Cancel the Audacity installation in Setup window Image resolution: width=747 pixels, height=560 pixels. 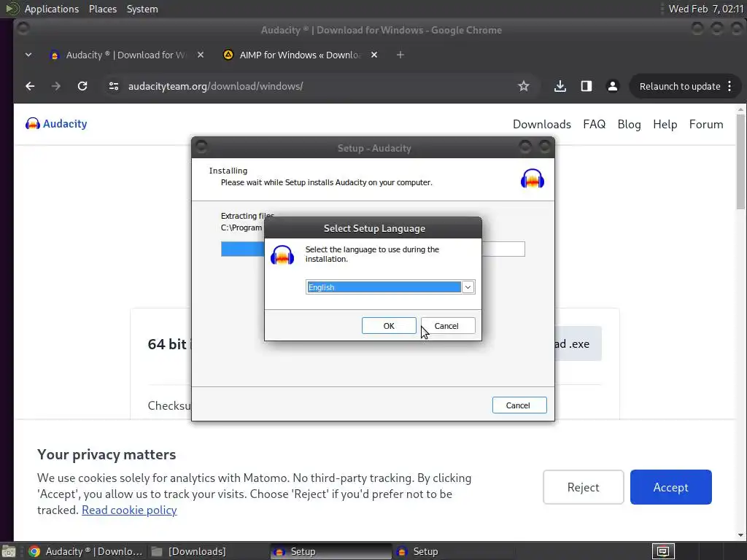(x=519, y=405)
